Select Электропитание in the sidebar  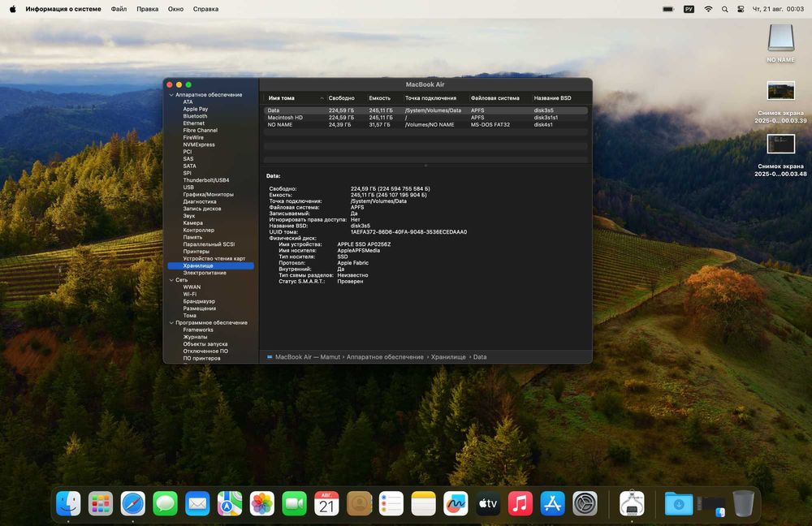204,273
